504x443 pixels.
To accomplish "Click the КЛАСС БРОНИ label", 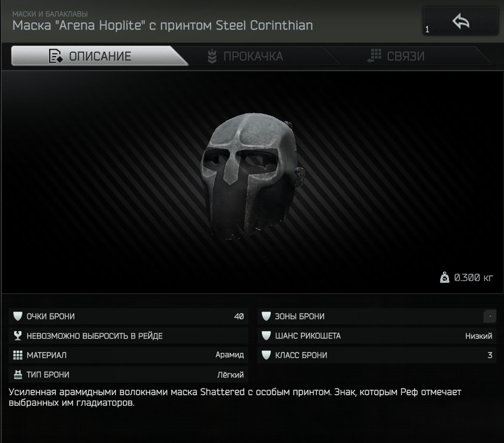I will pos(301,355).
